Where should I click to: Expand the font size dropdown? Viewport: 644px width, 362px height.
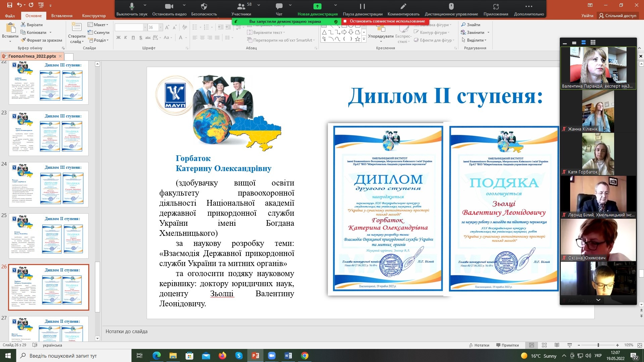pos(160,28)
